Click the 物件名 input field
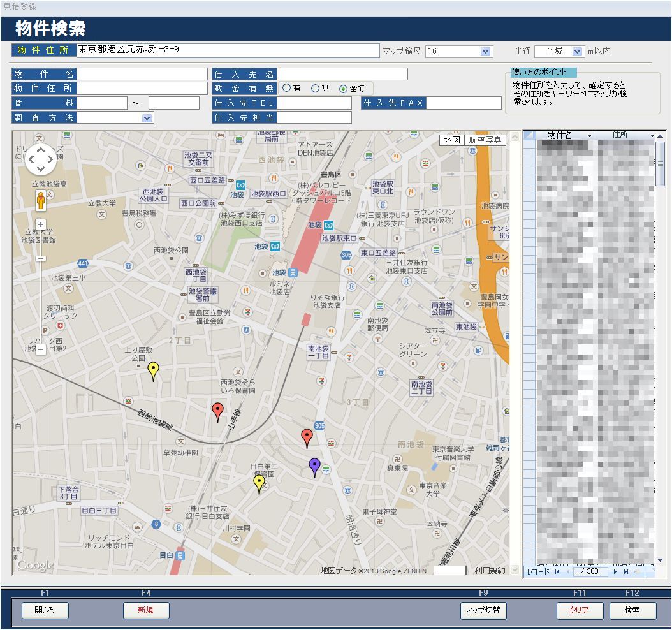The height and width of the screenshot is (630, 672). click(x=142, y=74)
